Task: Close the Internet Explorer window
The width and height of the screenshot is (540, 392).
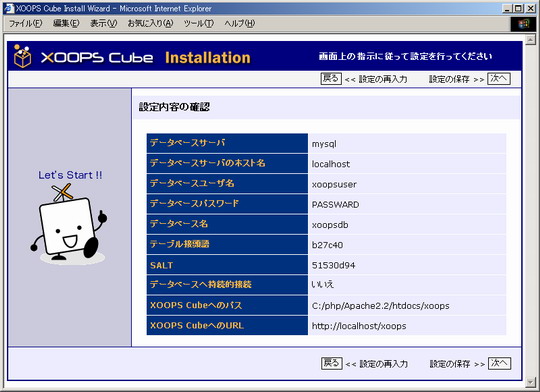Action: coord(531,8)
